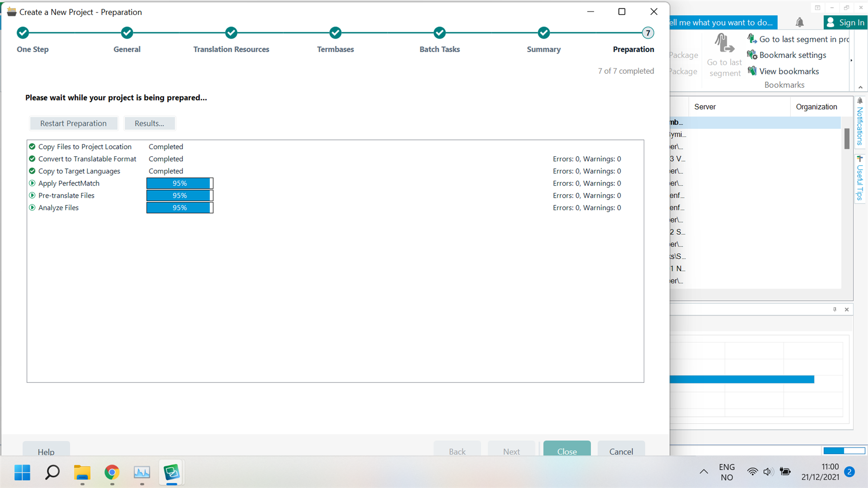This screenshot has width=868, height=488.
Task: Click the Sign In account icon
Action: pyautogui.click(x=830, y=22)
